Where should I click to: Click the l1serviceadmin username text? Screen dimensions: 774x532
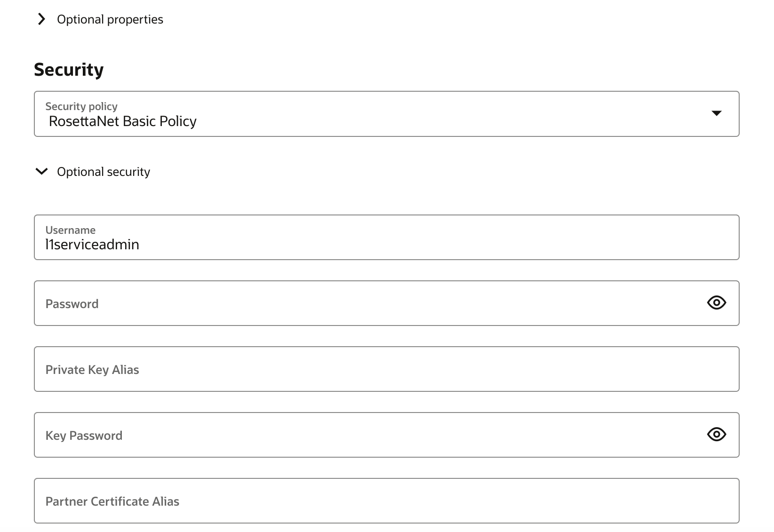[x=92, y=245]
